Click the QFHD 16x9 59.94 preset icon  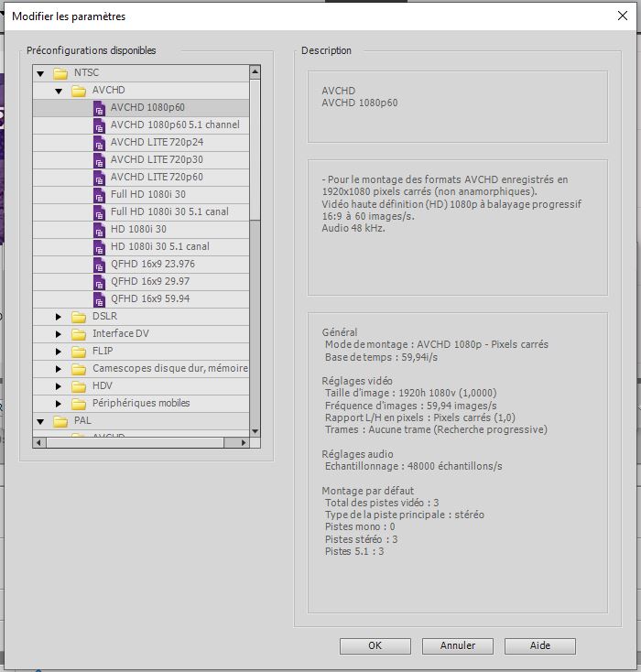(x=100, y=299)
